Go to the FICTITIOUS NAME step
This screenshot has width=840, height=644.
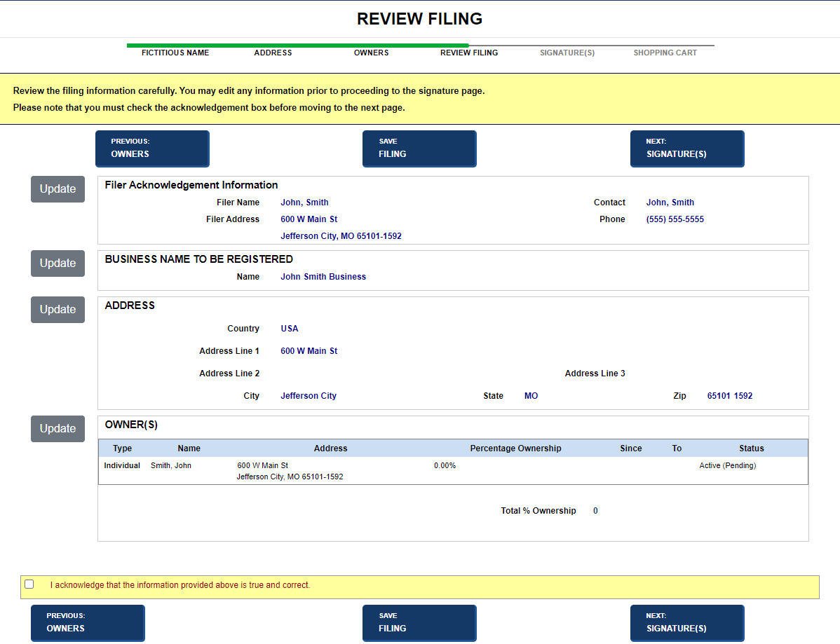pos(175,53)
